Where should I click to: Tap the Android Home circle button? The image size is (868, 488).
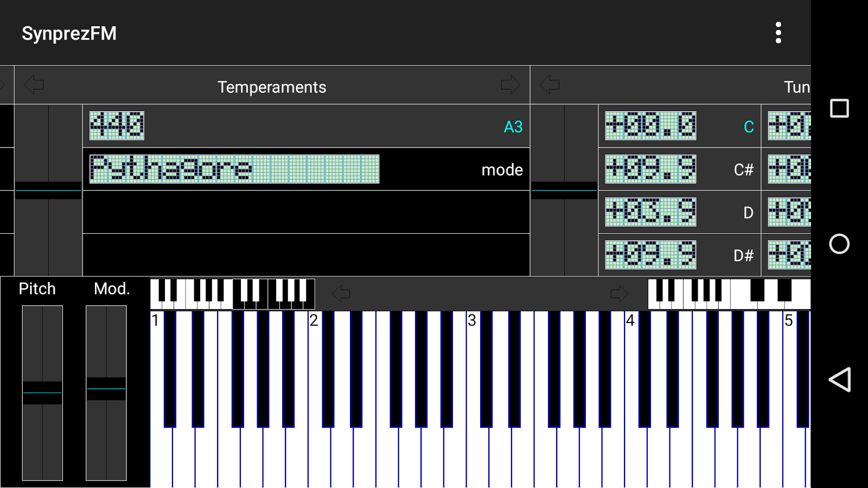click(x=838, y=245)
